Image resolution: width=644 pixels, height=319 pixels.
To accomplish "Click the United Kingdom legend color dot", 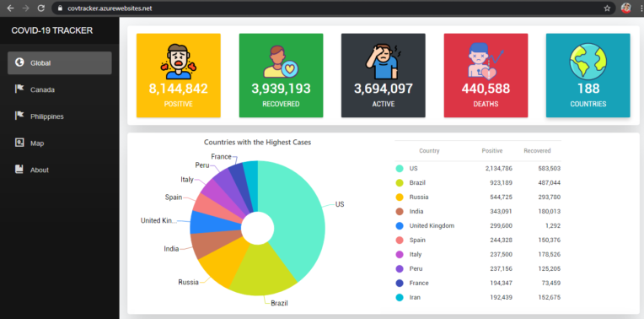I will [x=400, y=225].
